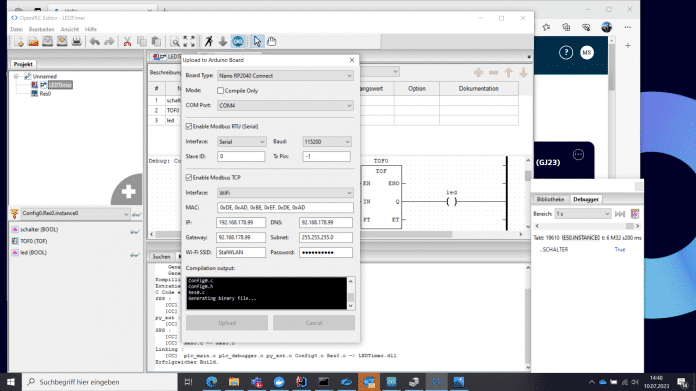Image resolution: width=696 pixels, height=391 pixels.
Task: Click the Redo arrow icon
Action: [x=109, y=42]
